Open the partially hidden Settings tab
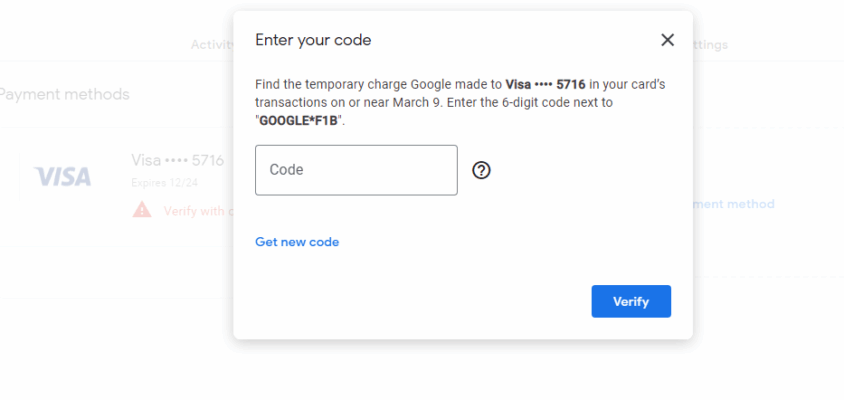844x400 pixels. [x=711, y=45]
